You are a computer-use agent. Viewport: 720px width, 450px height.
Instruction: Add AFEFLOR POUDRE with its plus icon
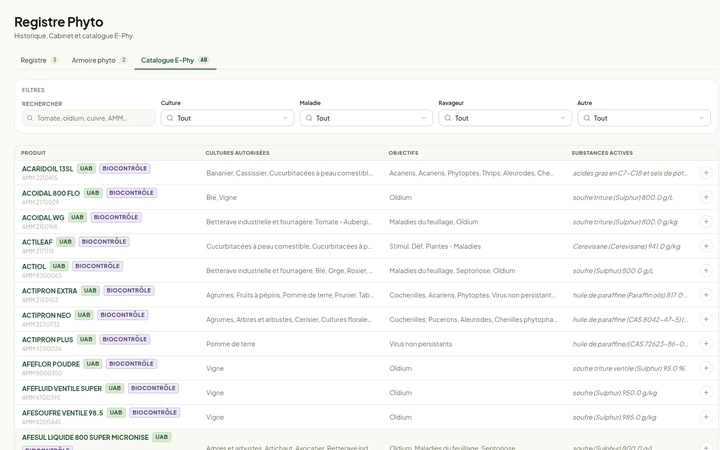pyautogui.click(x=706, y=368)
